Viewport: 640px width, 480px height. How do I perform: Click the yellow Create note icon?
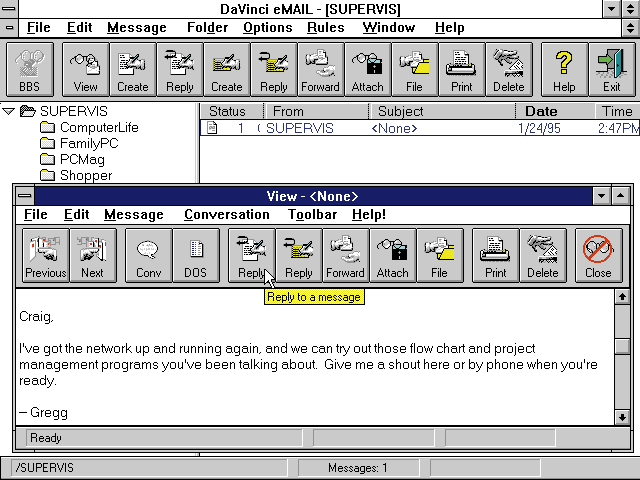click(x=227, y=69)
